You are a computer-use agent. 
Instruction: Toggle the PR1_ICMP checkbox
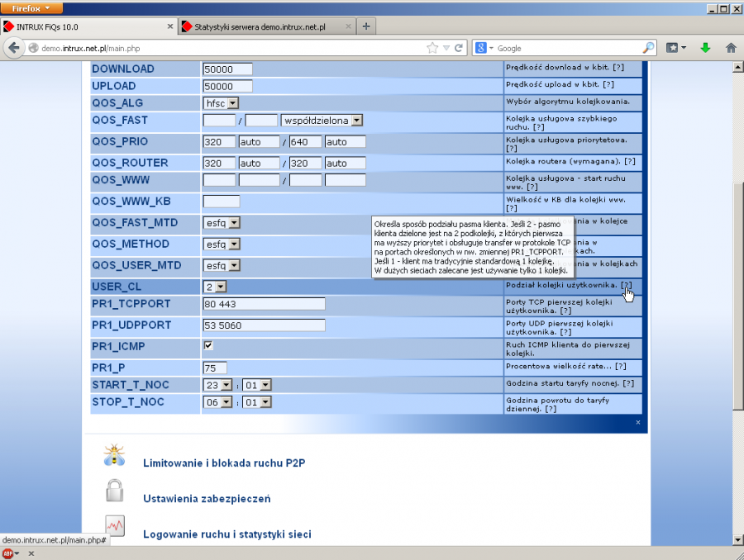tap(208, 346)
